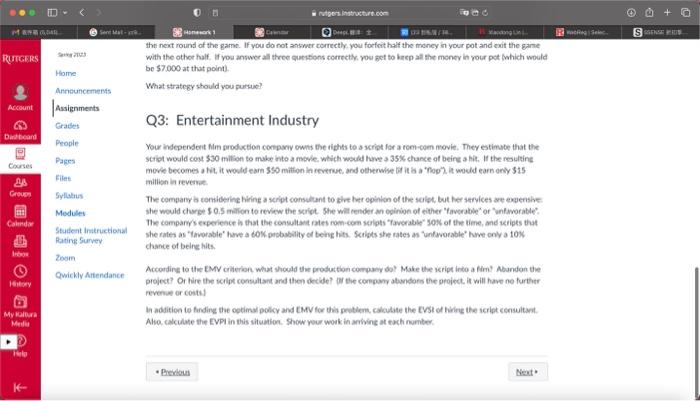Open the People course link
Viewport: 700px width, 401px height.
click(x=67, y=143)
